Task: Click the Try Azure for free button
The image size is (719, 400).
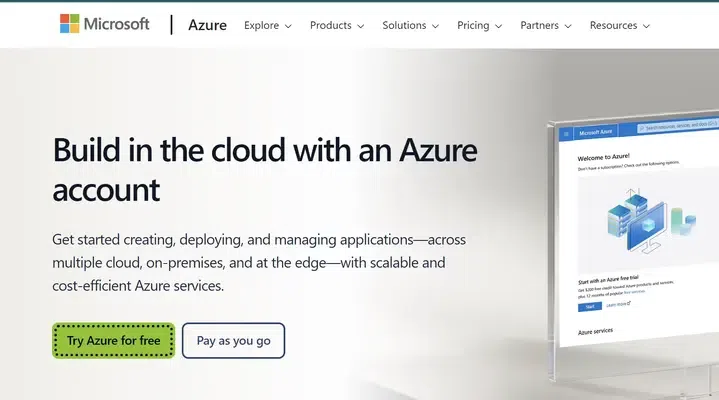Action: 114,341
